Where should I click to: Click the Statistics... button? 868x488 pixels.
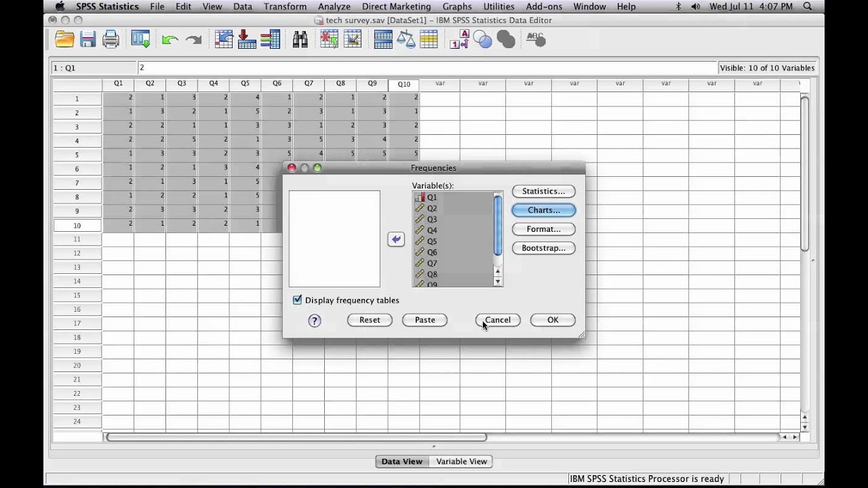point(543,191)
